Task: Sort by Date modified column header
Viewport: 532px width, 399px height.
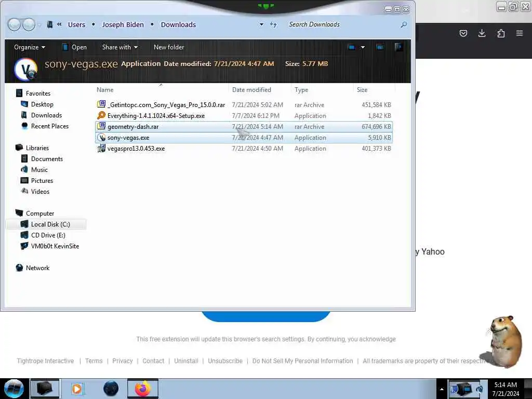Action: pyautogui.click(x=251, y=89)
